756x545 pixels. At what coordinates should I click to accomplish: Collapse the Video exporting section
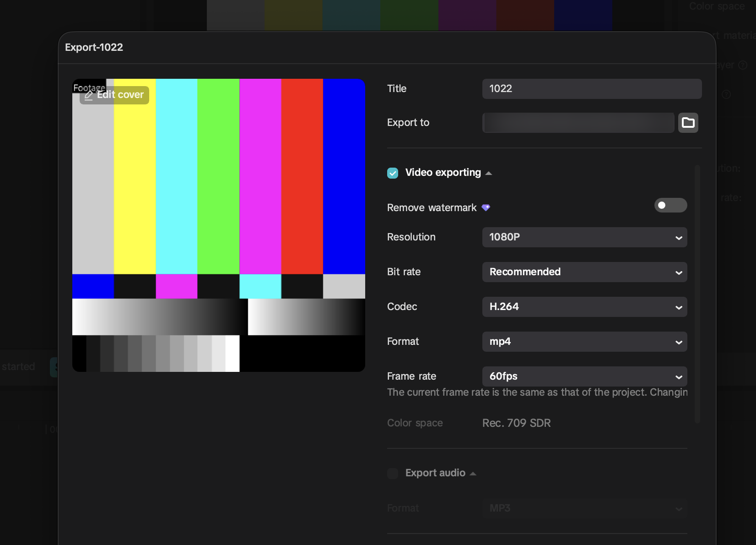tap(489, 173)
